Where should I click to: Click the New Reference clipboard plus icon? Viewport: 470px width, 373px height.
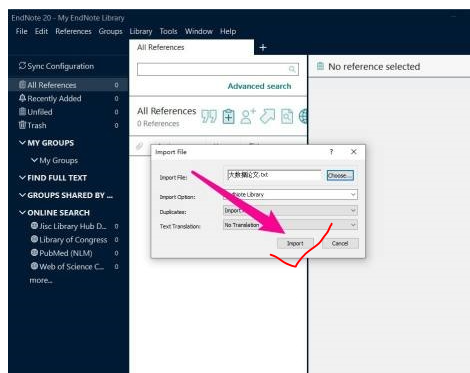(228, 117)
